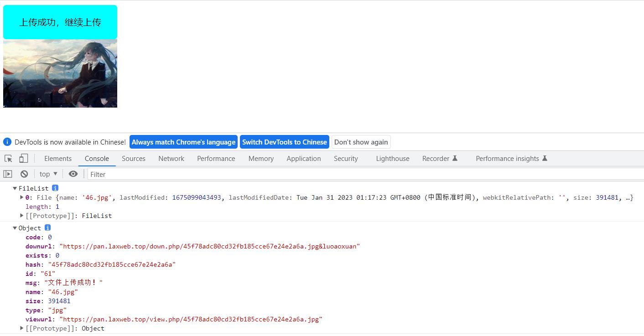Open the Elements tab

pos(58,159)
